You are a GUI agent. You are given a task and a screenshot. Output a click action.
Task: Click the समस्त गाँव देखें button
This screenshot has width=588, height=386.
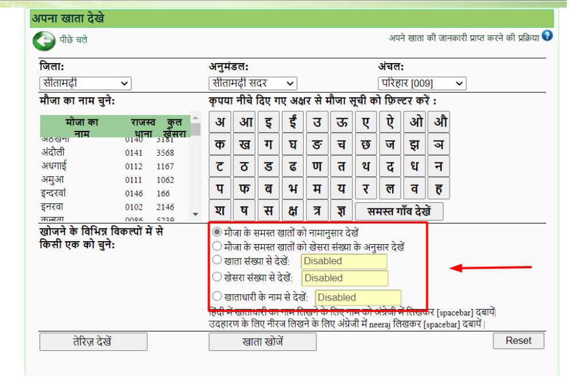pyautogui.click(x=400, y=211)
